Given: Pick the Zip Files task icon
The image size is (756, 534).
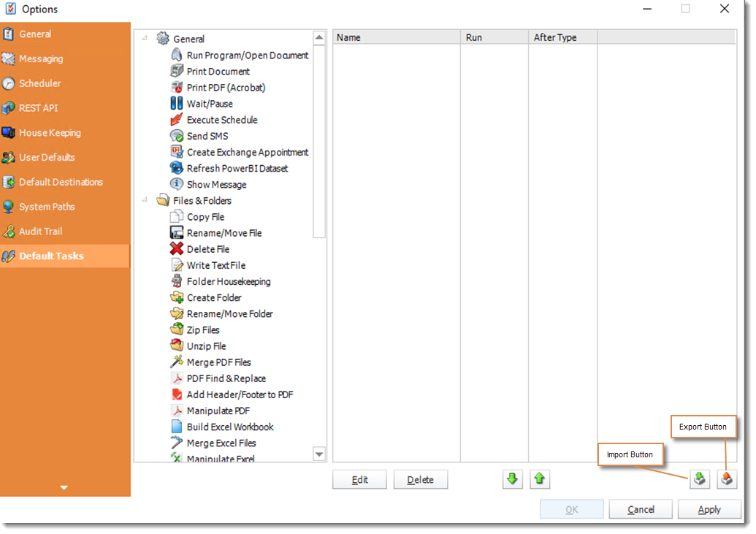Looking at the screenshot, I should click(176, 330).
